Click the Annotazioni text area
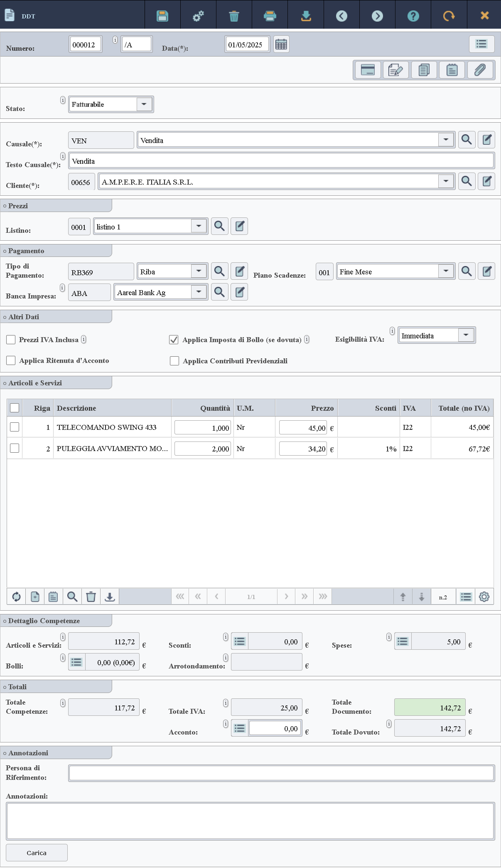 (250, 821)
